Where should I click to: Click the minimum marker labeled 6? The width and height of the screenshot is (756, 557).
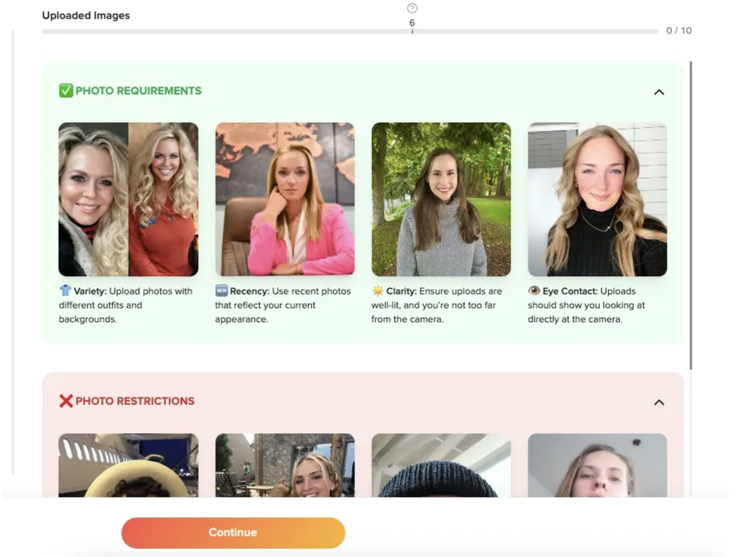click(x=412, y=23)
